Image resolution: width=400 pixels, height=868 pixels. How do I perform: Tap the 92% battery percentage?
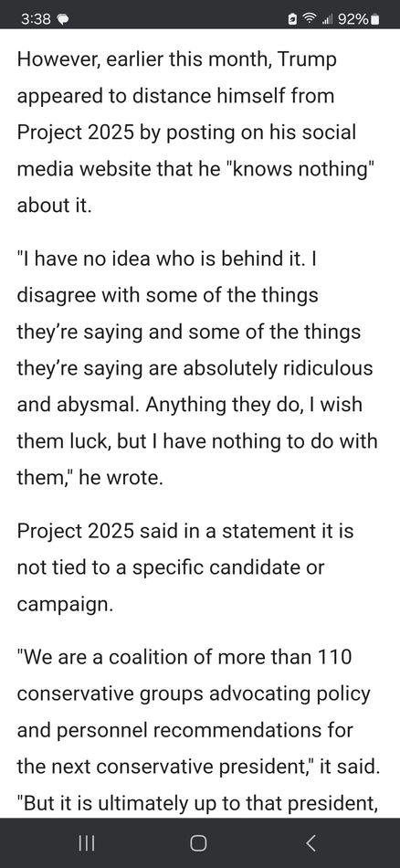point(353,19)
